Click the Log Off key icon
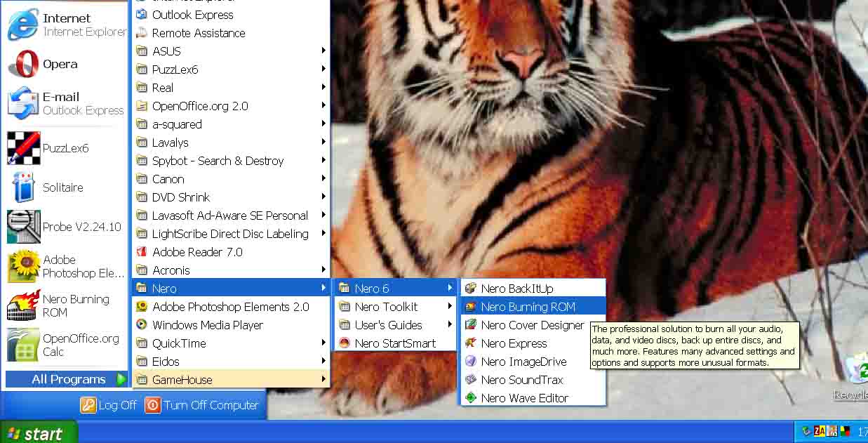 [x=88, y=405]
